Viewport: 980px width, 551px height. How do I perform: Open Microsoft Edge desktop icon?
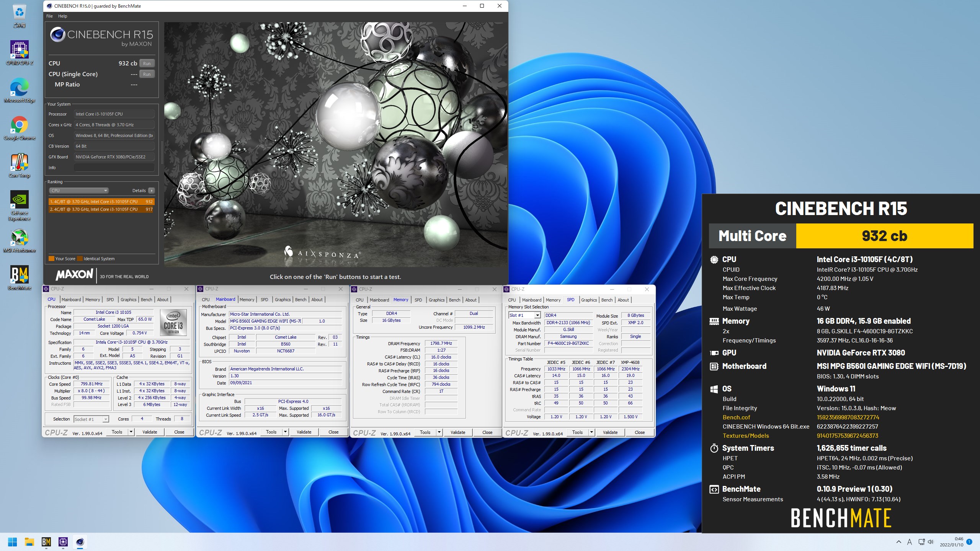(x=19, y=90)
